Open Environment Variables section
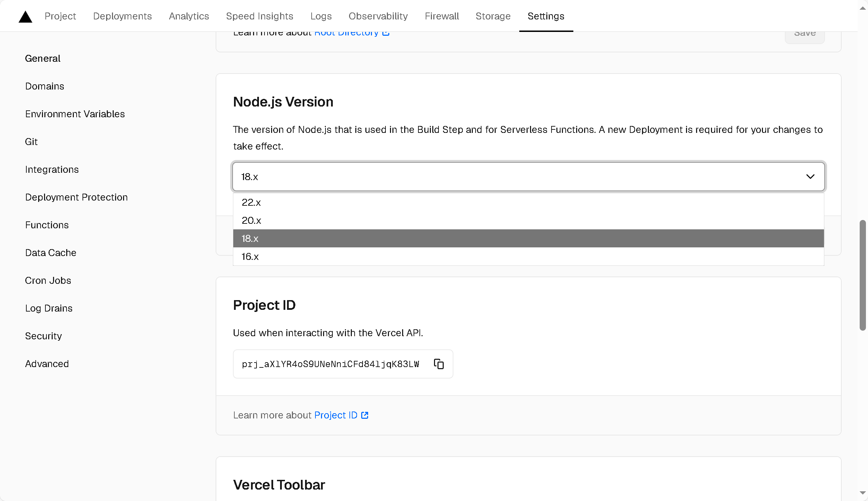 tap(75, 114)
